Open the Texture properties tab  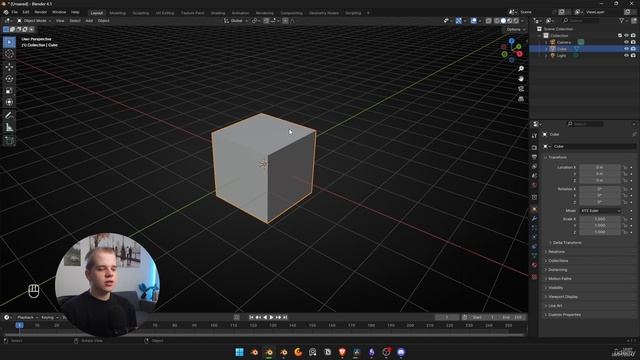coord(534,277)
